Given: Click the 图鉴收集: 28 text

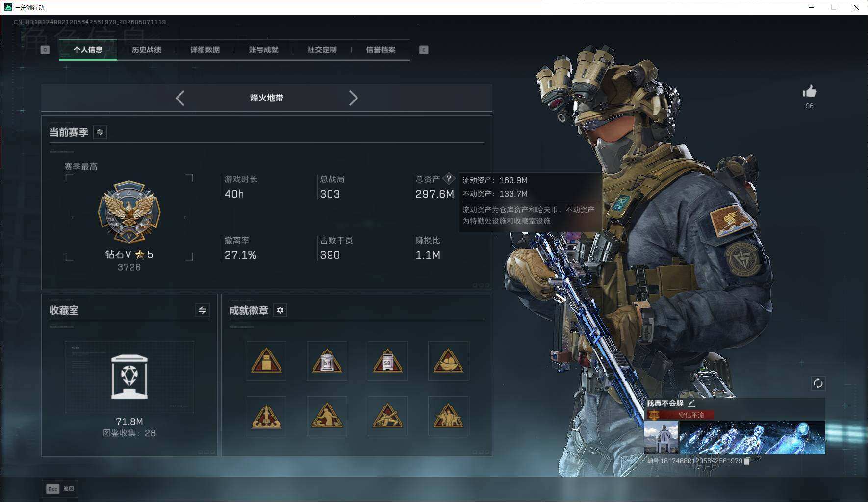Looking at the screenshot, I should tap(129, 433).
